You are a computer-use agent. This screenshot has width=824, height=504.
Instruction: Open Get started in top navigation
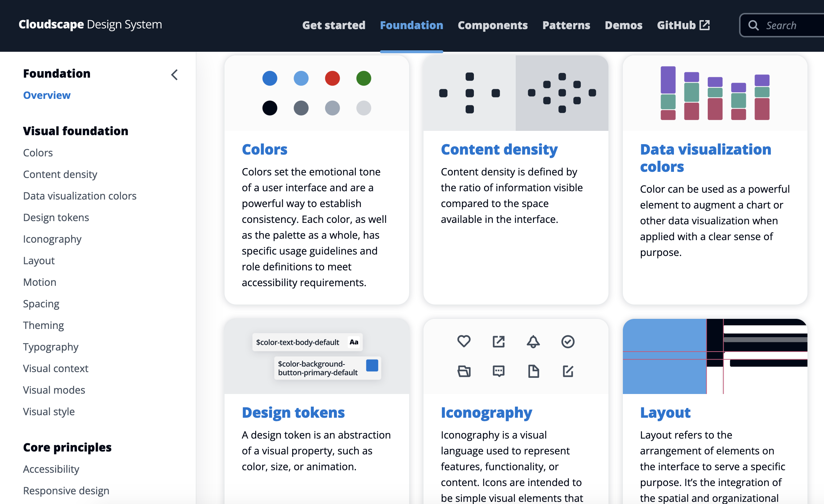[334, 25]
